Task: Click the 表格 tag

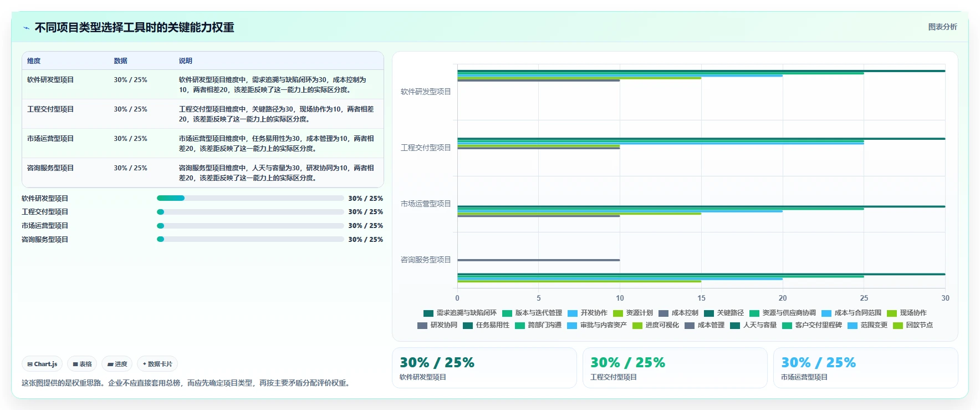Action: coord(82,364)
